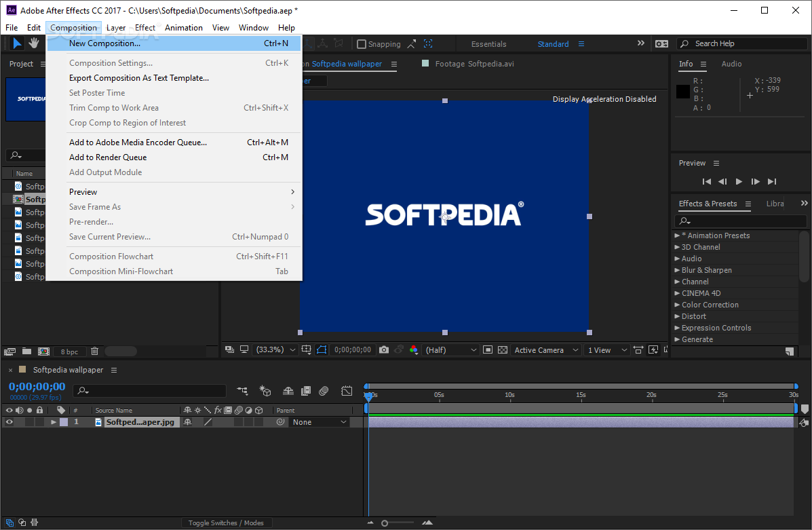This screenshot has width=812, height=530.
Task: Open the Graph Editor icon in the timeline
Action: [x=347, y=391]
